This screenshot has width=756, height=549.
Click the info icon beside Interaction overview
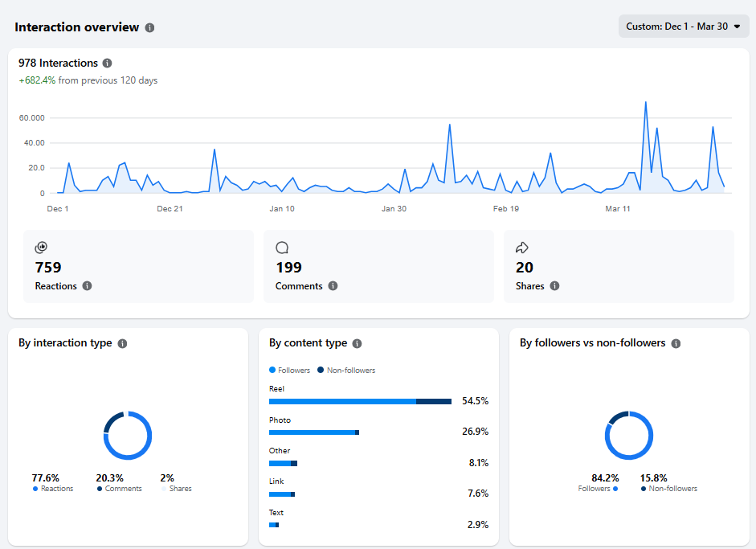pos(149,27)
